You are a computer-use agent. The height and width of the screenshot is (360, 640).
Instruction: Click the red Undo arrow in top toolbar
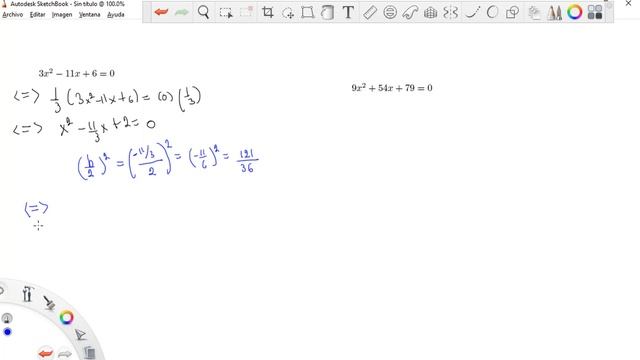162,12
